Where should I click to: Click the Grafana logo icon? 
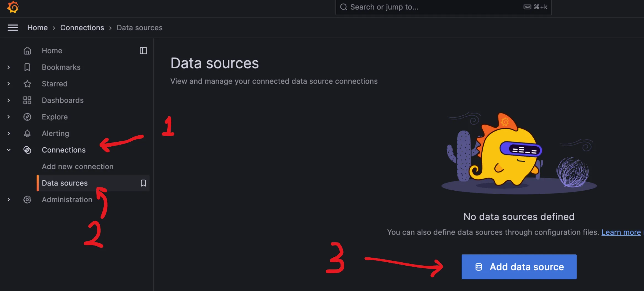13,7
